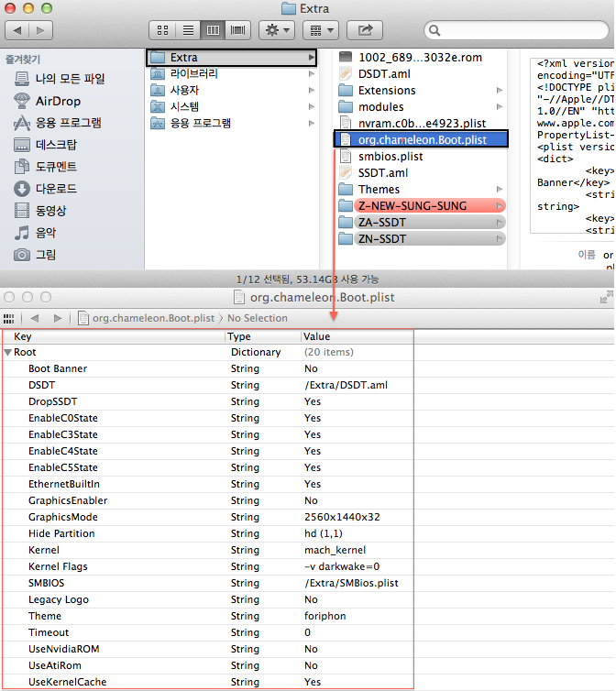Enter full screen for plist window
Image resolution: width=616 pixels, height=691 pixels.
pos(606,298)
